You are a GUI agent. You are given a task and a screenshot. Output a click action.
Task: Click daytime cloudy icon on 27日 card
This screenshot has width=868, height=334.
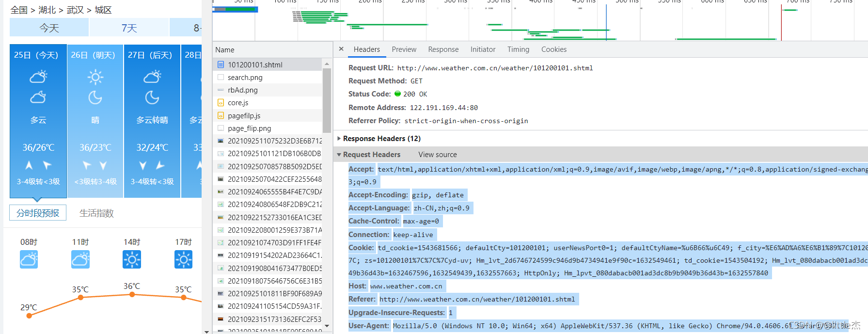click(x=152, y=77)
